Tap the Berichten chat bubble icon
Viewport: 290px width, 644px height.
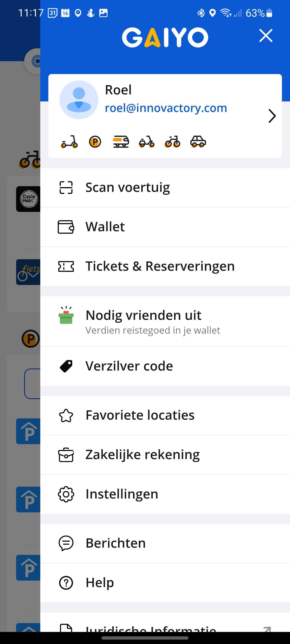pos(66,543)
